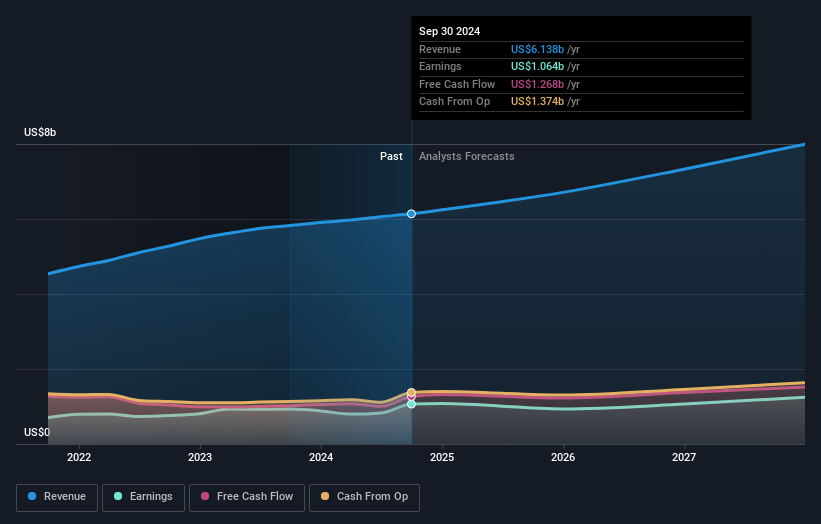
Task: Click the 'Free Cash Flow' row label in tooltip
Action: (457, 84)
